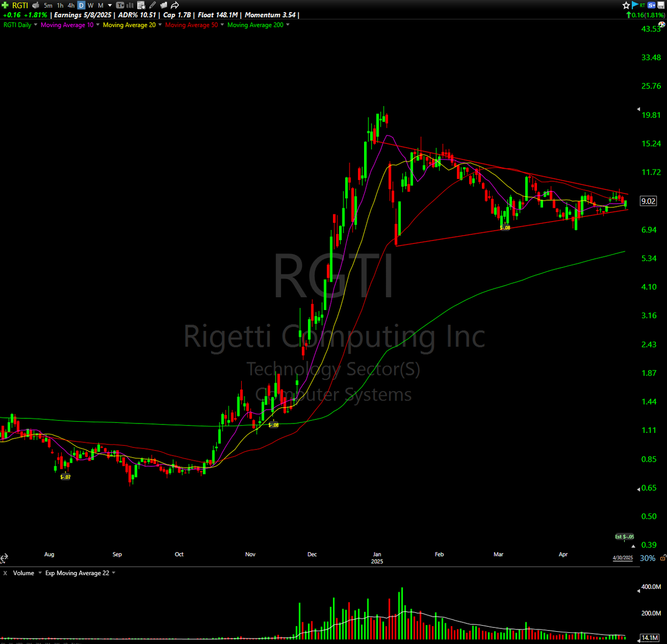667x644 pixels.
Task: Switch to the 5m timeframe
Action: click(x=48, y=6)
